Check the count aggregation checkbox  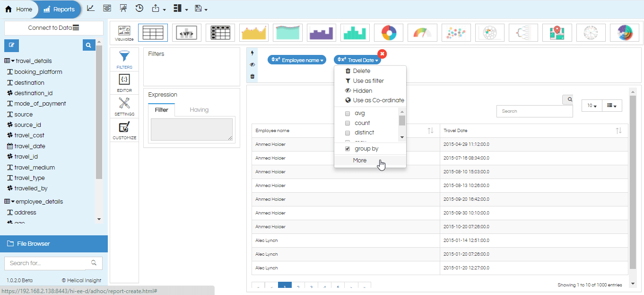tap(348, 123)
